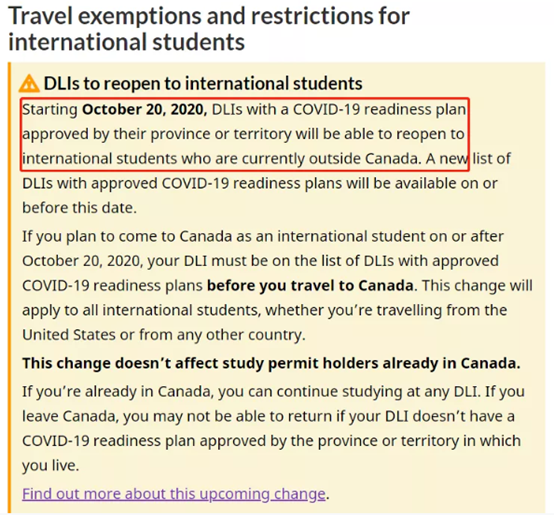Click the line starting "leave Canada, you may not"

(x=268, y=416)
